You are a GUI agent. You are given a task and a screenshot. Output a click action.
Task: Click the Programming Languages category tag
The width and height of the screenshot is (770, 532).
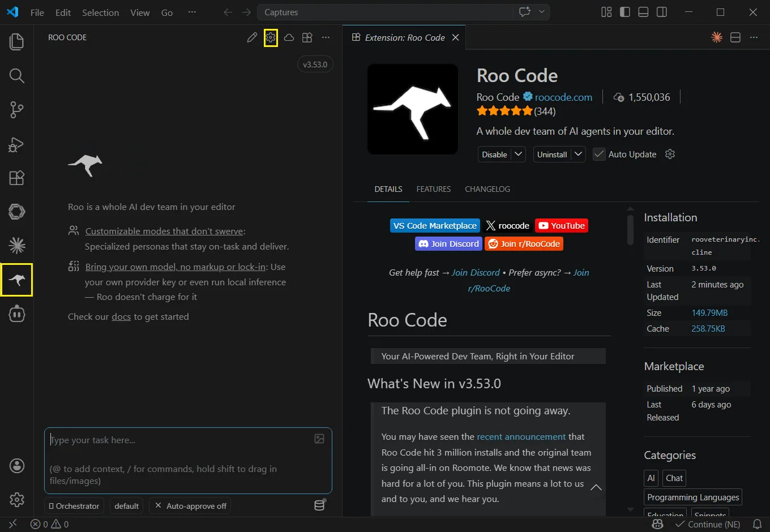click(x=693, y=497)
